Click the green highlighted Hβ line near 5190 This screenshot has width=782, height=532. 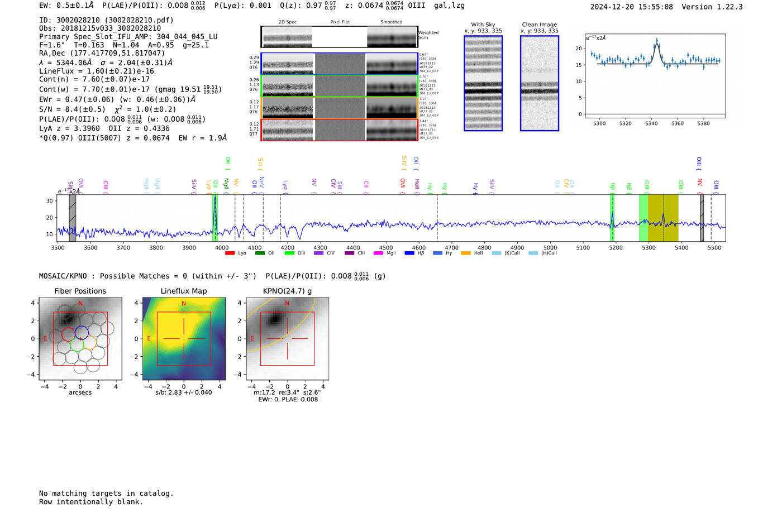[612, 218]
